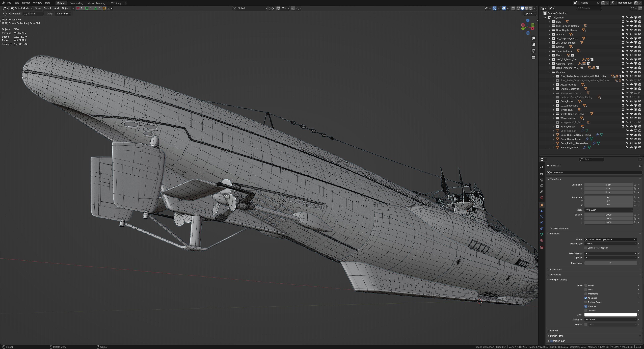Open the Render menu

point(26,3)
